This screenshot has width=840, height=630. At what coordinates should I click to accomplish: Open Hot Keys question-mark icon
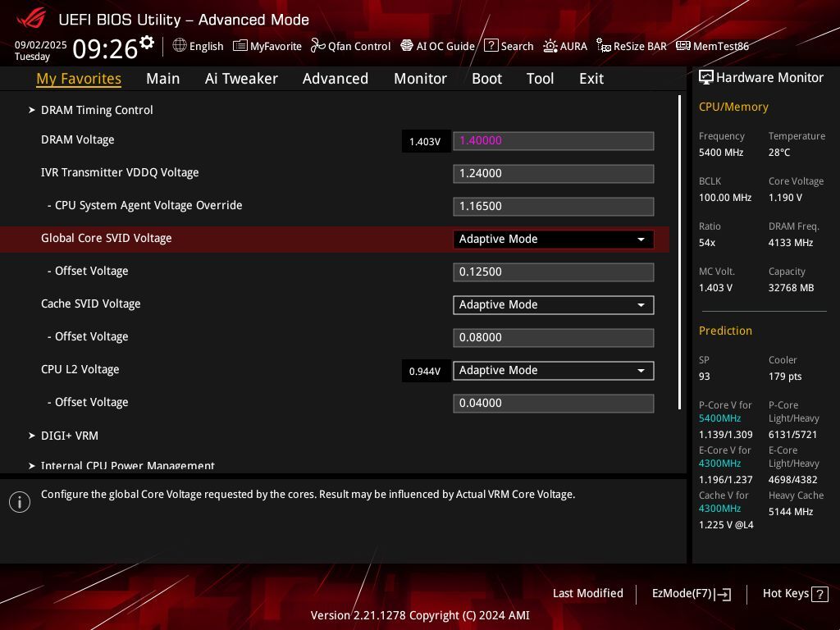point(819,594)
